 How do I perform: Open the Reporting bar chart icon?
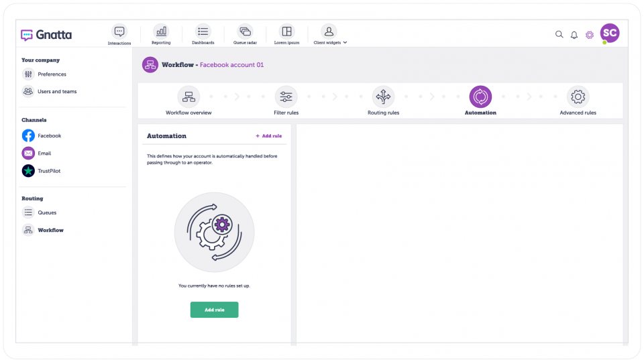tap(161, 32)
